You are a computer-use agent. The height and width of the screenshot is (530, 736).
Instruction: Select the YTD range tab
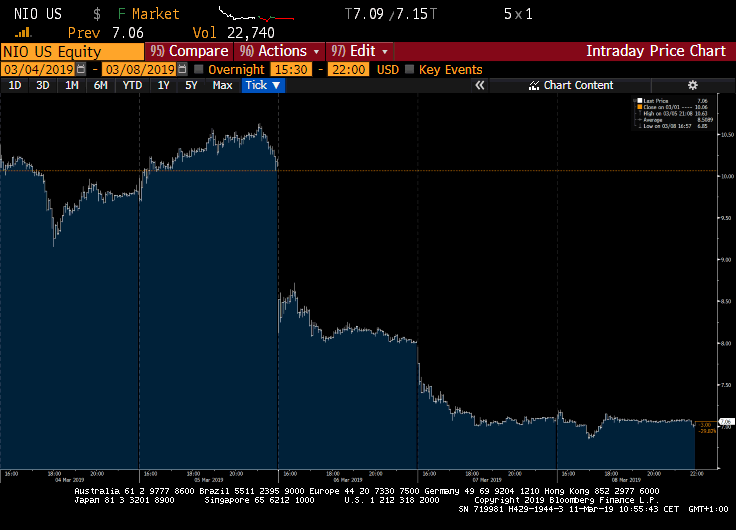(x=132, y=85)
